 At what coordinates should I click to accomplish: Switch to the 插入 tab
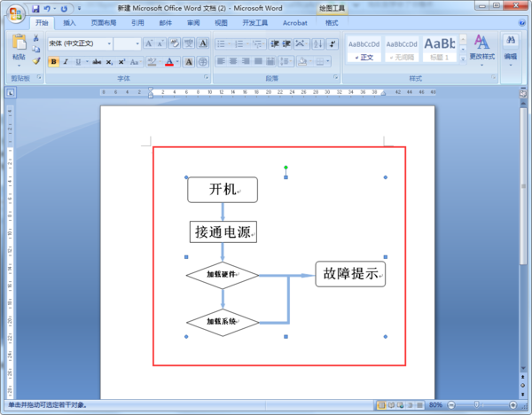pyautogui.click(x=69, y=23)
